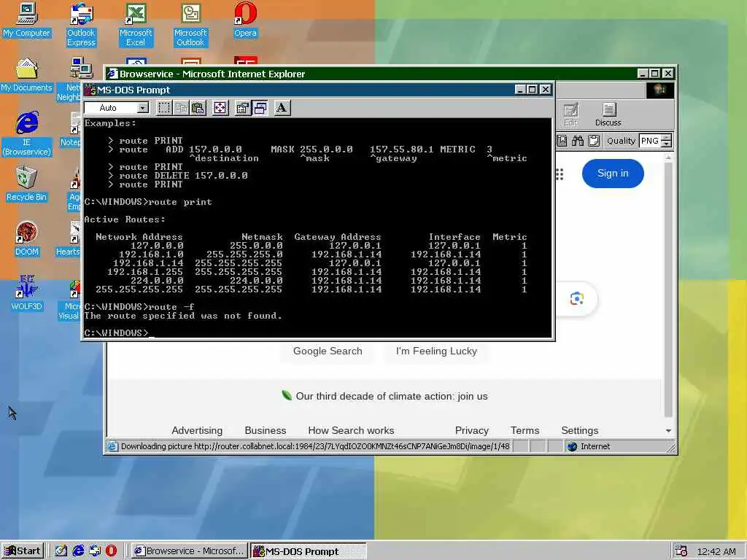Viewport: 747px width, 560px height.
Task: Select the DOOM desktop shortcut
Action: [x=27, y=239]
